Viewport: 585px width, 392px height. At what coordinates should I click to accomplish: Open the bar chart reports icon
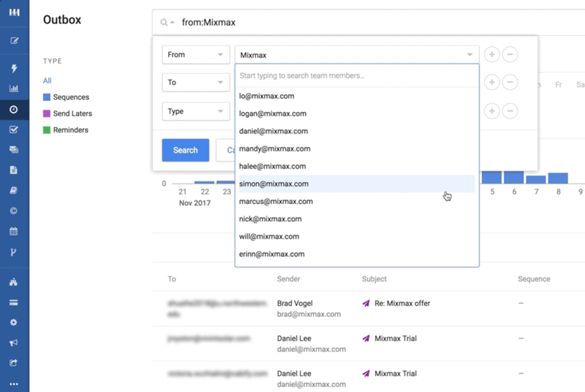[14, 88]
